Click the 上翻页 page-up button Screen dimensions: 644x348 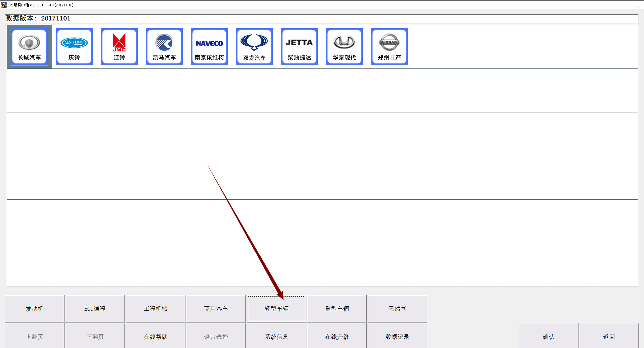click(x=35, y=336)
